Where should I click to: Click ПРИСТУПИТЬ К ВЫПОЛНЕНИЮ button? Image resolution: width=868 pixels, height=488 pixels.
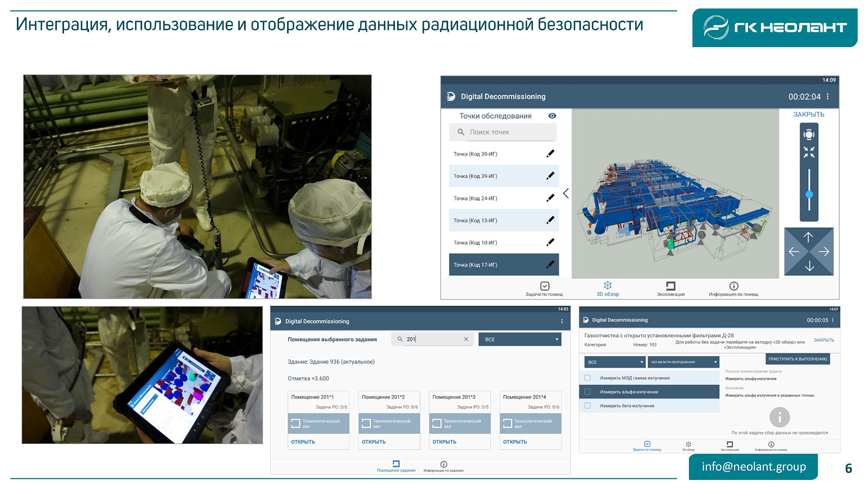(x=797, y=359)
